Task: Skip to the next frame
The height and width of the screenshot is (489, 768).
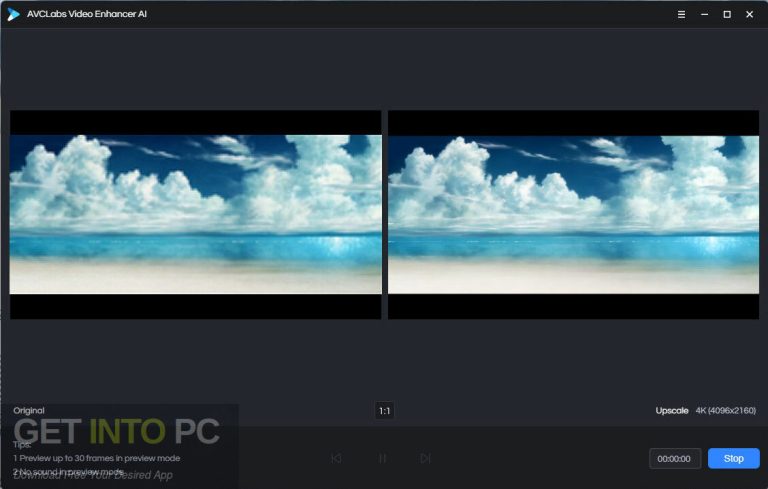Action: point(425,458)
